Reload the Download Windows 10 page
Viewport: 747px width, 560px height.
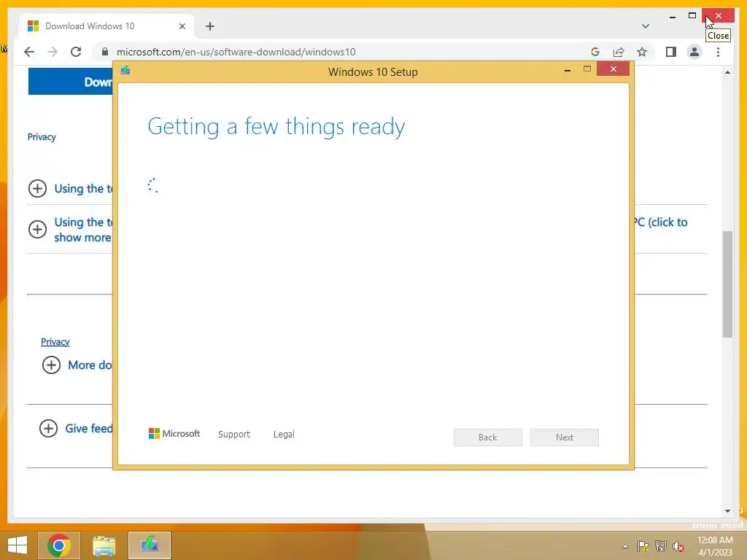76,52
